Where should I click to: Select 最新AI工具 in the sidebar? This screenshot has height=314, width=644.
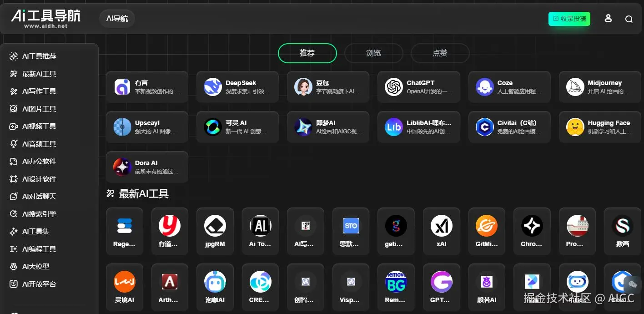(x=39, y=74)
